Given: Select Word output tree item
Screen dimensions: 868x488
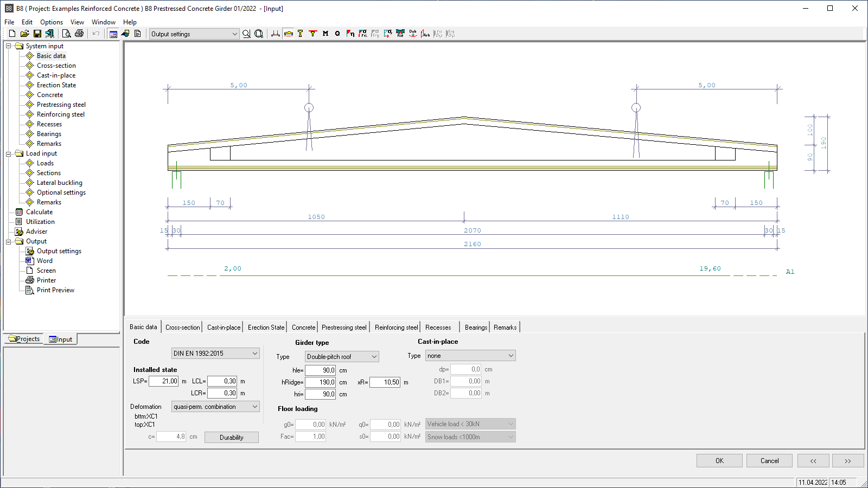Looking at the screenshot, I should tap(44, 261).
